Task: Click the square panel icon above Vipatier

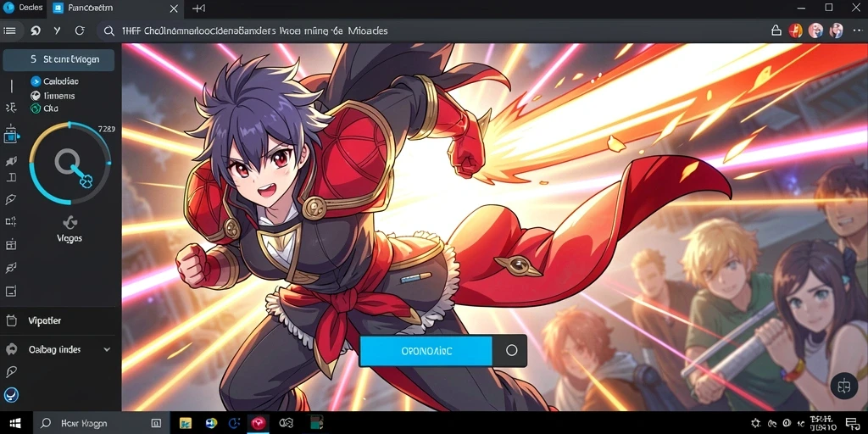Action: [10, 292]
